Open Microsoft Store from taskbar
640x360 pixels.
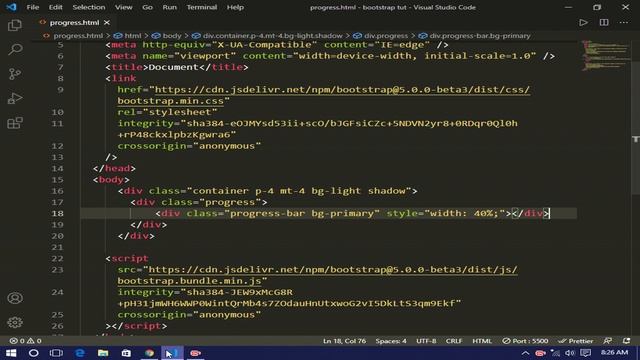coord(126,353)
